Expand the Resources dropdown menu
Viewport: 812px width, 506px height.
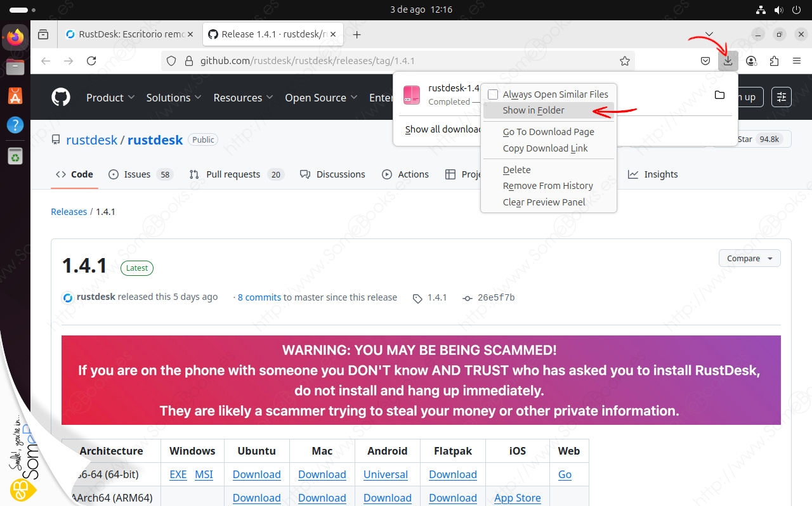(243, 98)
